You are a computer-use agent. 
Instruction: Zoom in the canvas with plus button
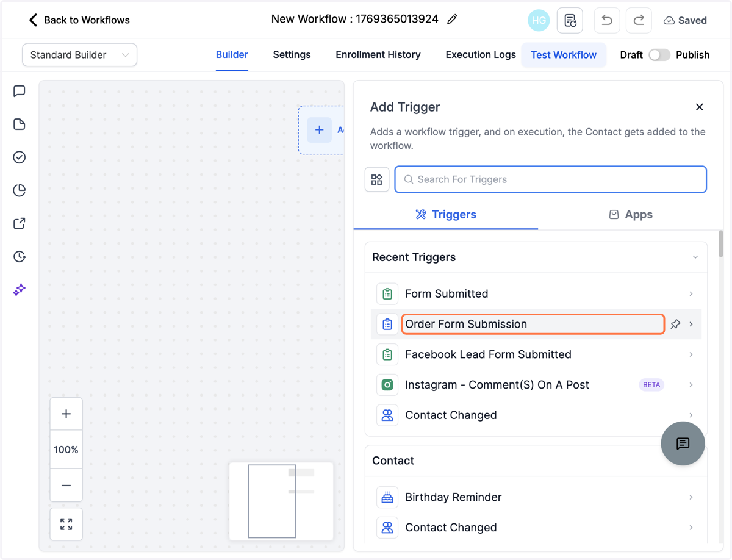[x=66, y=414]
